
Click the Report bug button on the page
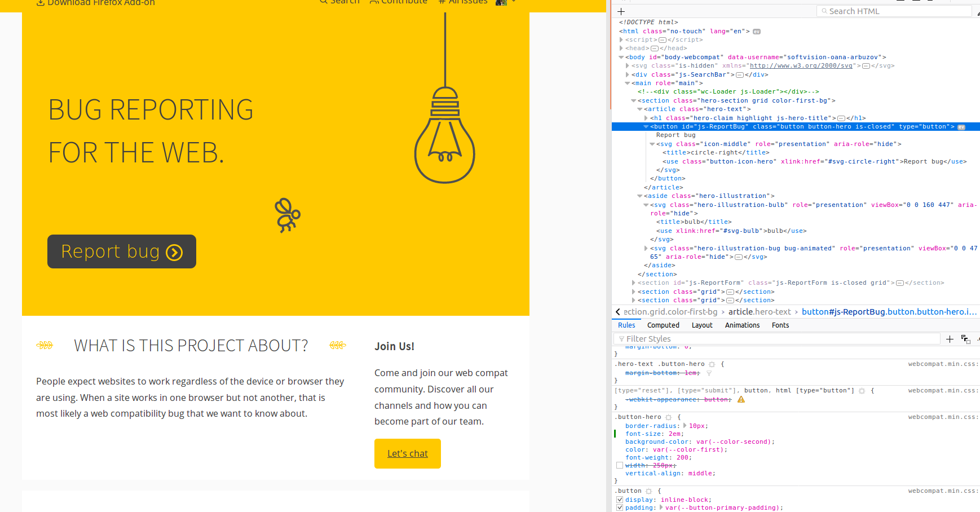121,251
